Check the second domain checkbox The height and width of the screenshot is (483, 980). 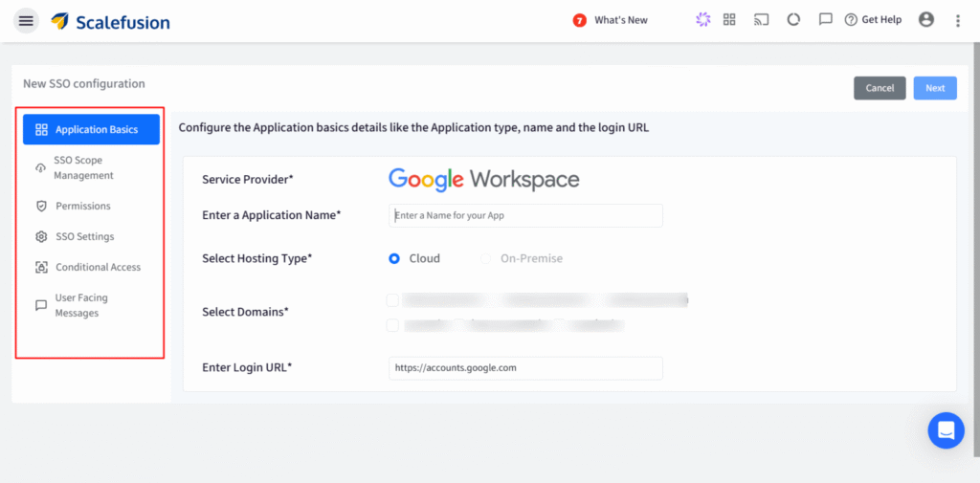coord(392,325)
